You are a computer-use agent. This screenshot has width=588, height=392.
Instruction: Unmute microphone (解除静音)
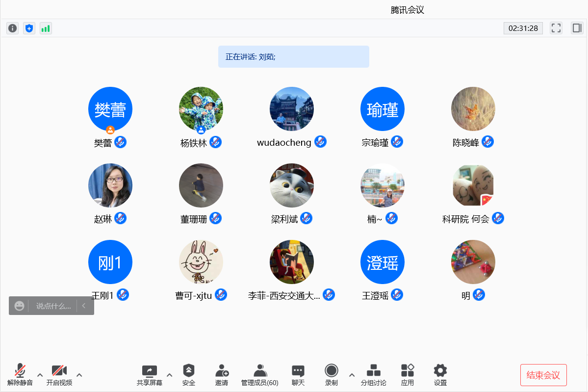pyautogui.click(x=20, y=375)
